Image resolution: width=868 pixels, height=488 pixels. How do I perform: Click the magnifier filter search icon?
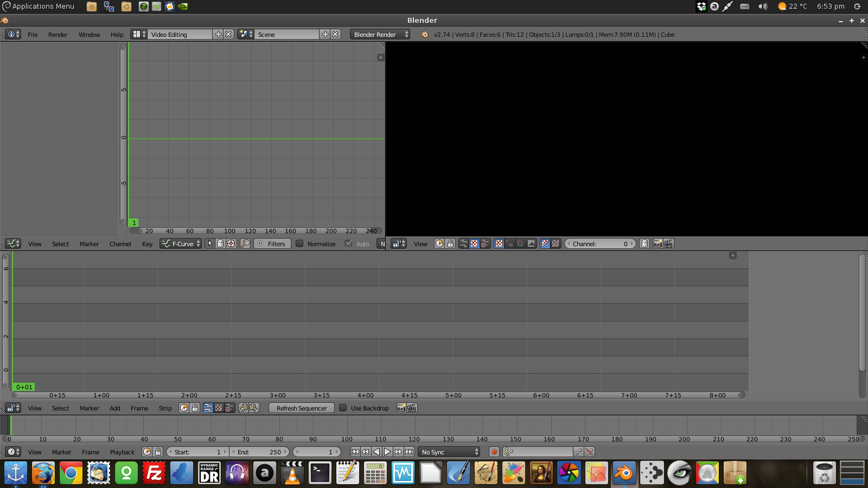click(245, 243)
